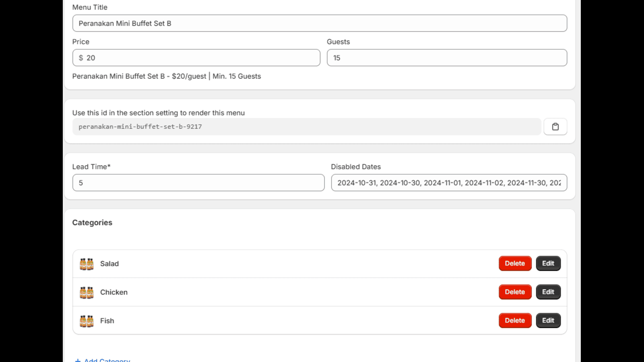Click the Categories section heading

click(x=92, y=222)
